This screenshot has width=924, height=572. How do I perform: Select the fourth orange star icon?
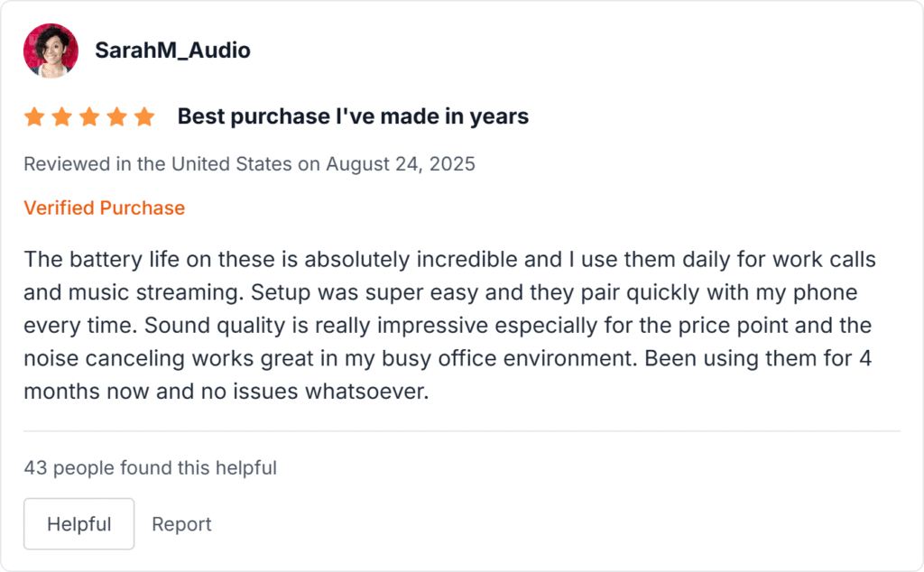click(x=117, y=115)
